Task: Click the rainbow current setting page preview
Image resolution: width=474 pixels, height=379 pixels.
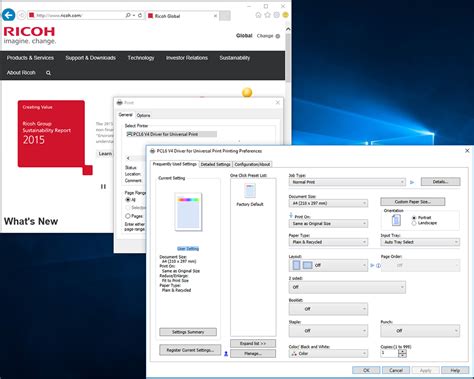Action: pos(188,212)
